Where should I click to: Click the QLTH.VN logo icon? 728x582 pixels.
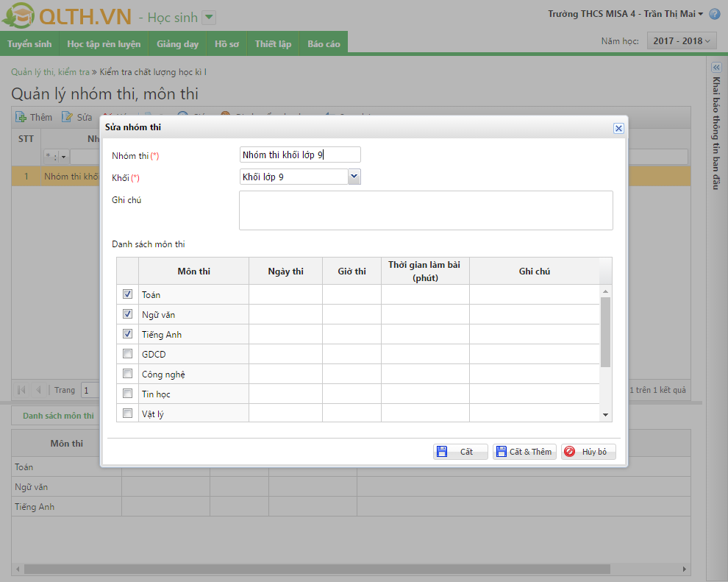(18, 15)
